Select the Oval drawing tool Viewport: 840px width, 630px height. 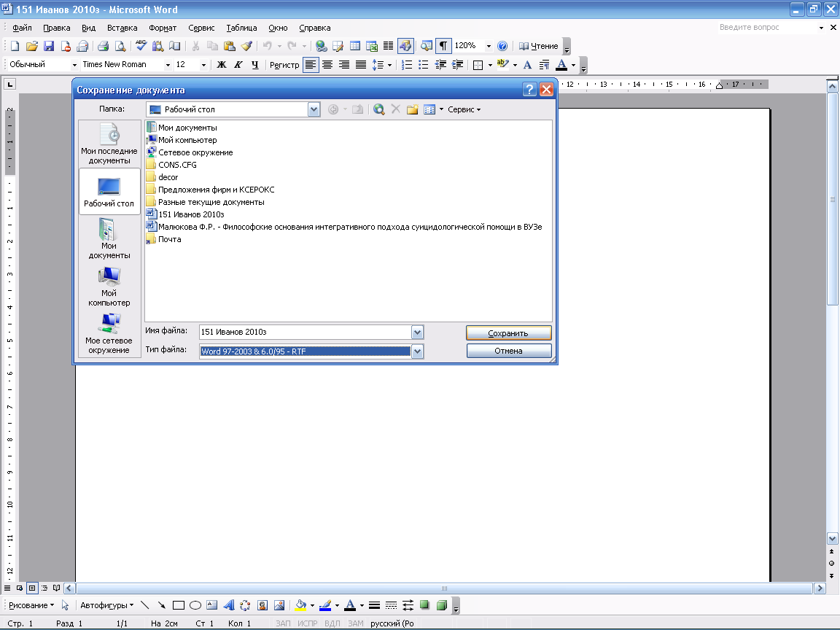click(195, 605)
